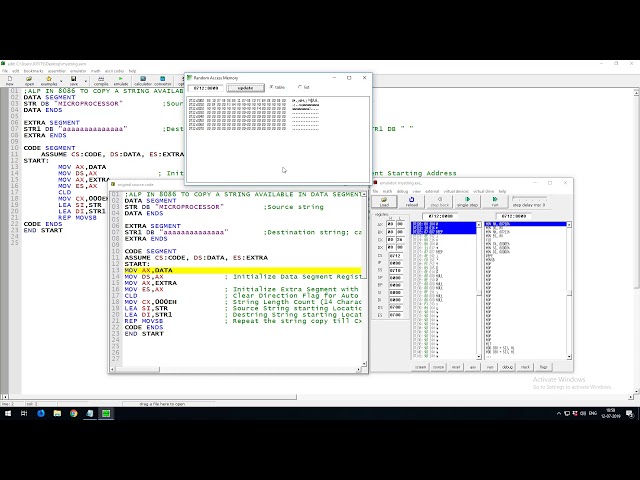Click the REP MOVSB line in source window
Viewport: 640px width, 480px height.
[144, 321]
